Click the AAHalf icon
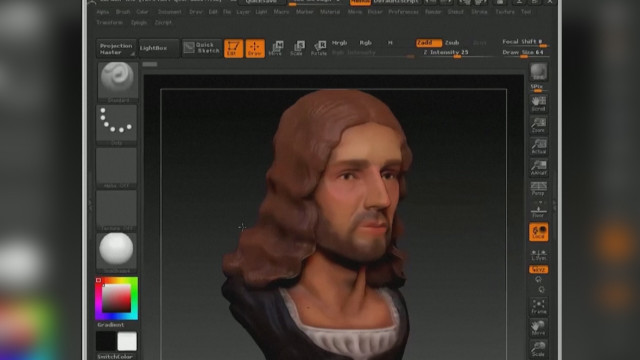 click(538, 167)
